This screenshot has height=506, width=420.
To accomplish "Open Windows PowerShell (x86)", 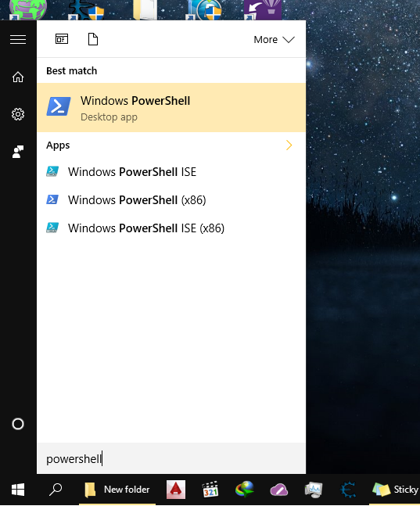I will pyautogui.click(x=171, y=200).
